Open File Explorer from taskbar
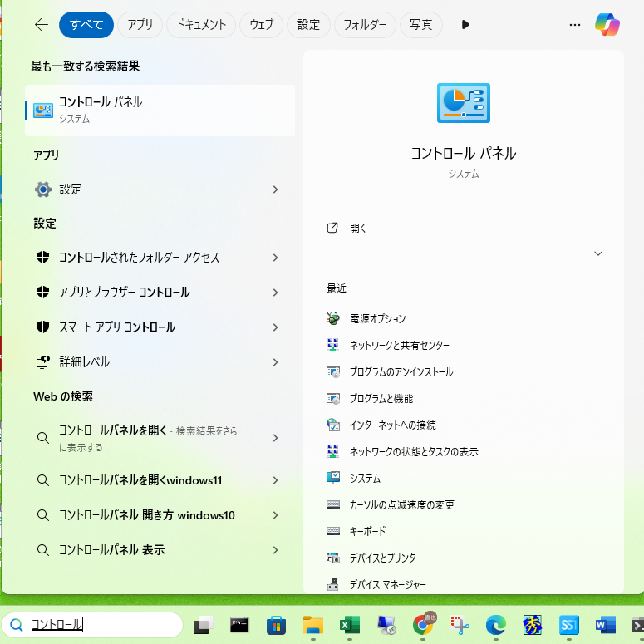Image resolution: width=644 pixels, height=644 pixels. 313,625
